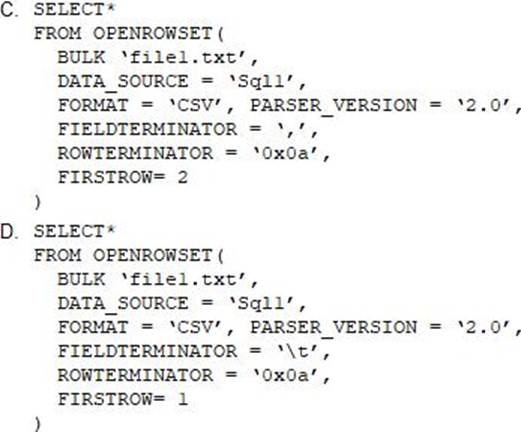Click FIELDTERMINATOR = '\t' tab line
The image size is (521, 432).
[x=194, y=351]
